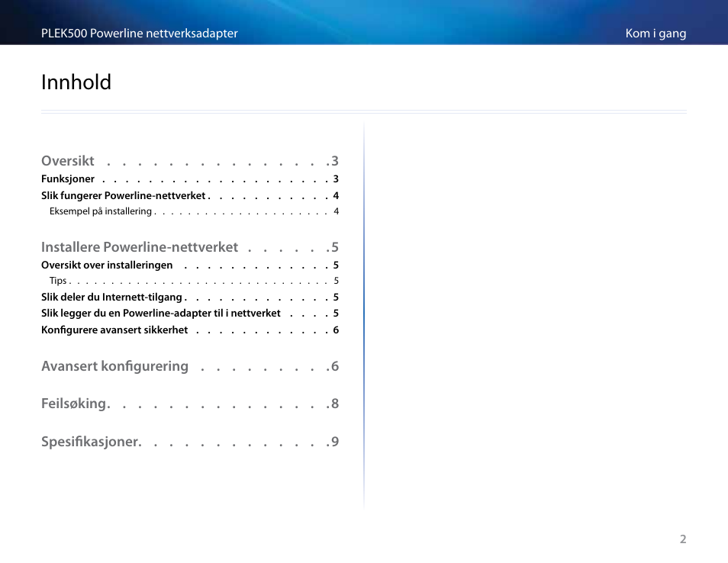The width and height of the screenshot is (728, 563).
Task: Jump to Oversikt over installeringen entry
Action: [x=190, y=265]
